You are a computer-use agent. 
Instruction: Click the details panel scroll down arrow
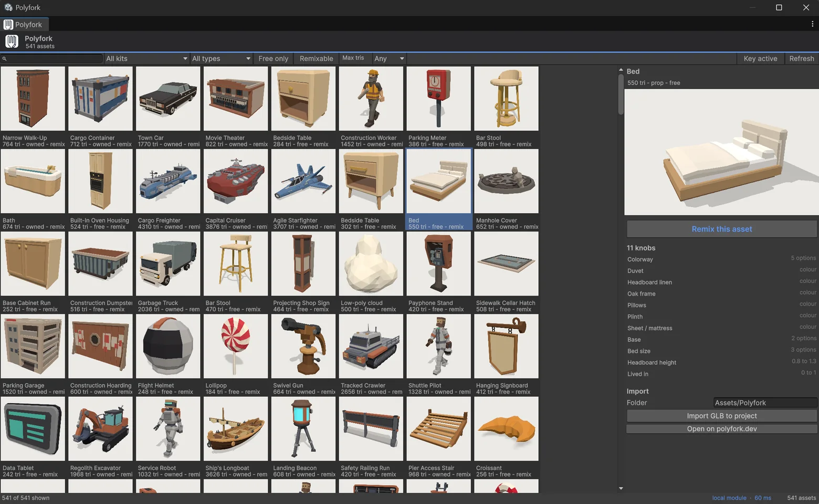621,488
